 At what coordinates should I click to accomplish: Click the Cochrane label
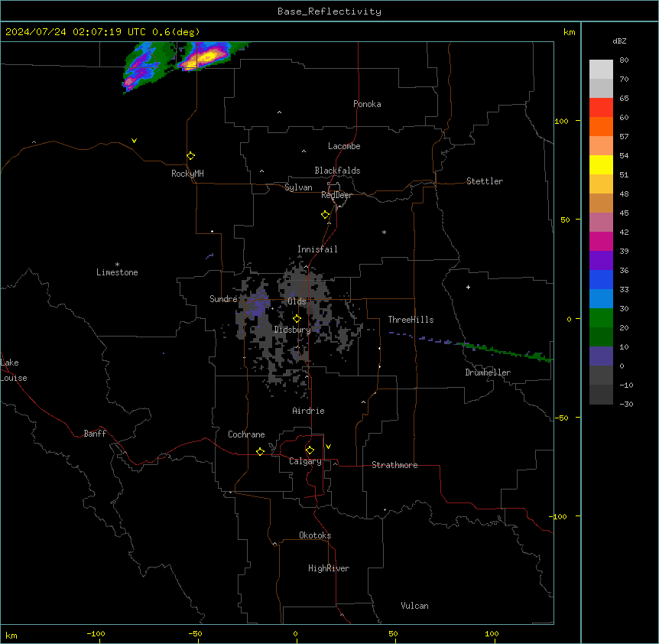pos(246,434)
